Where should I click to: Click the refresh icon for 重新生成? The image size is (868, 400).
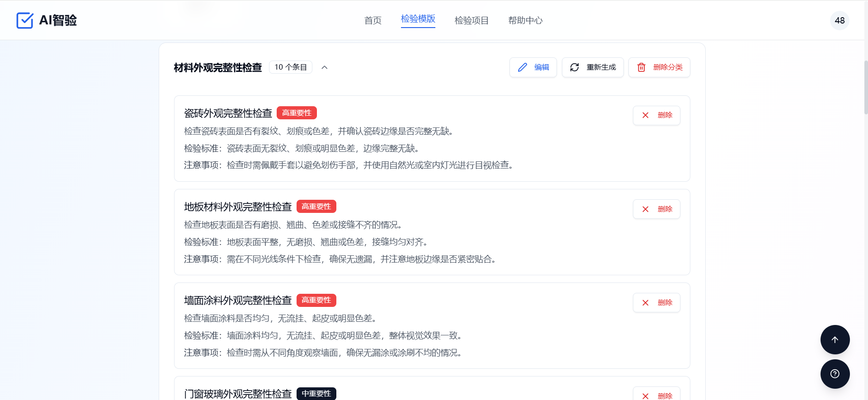(574, 67)
